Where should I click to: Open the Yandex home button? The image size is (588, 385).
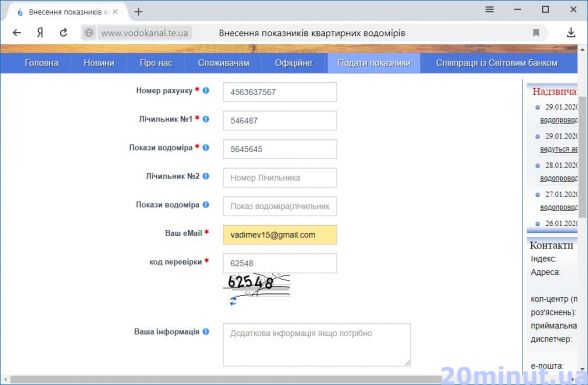pos(40,33)
